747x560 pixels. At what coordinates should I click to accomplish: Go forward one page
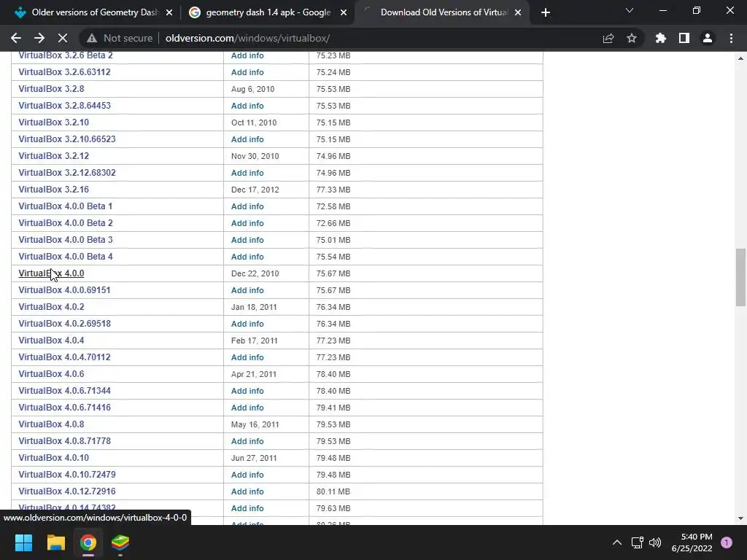click(39, 38)
